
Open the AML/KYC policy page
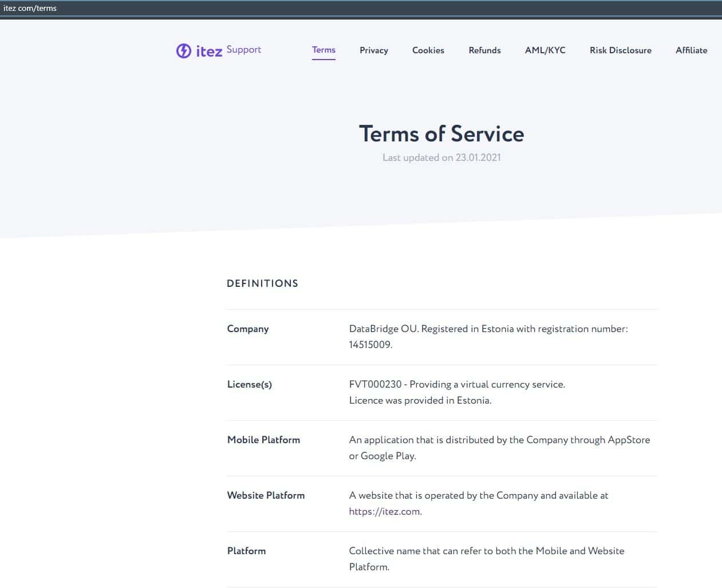coord(545,50)
